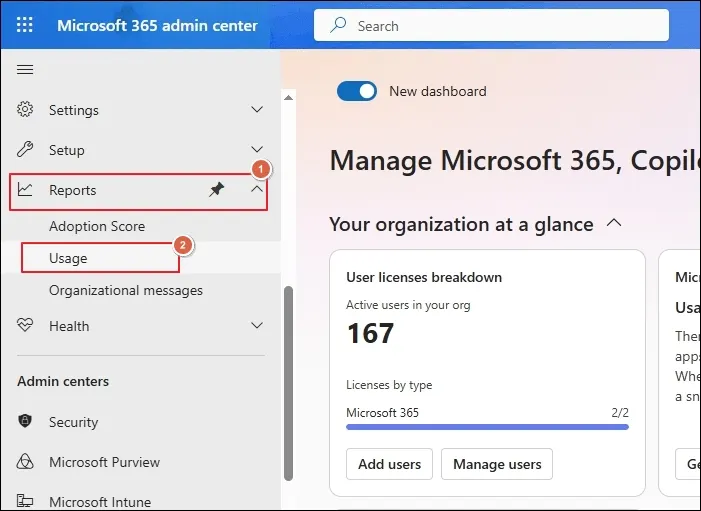Collapse navigation with the hamburger icon
Image resolution: width=701 pixels, height=511 pixels.
click(25, 69)
